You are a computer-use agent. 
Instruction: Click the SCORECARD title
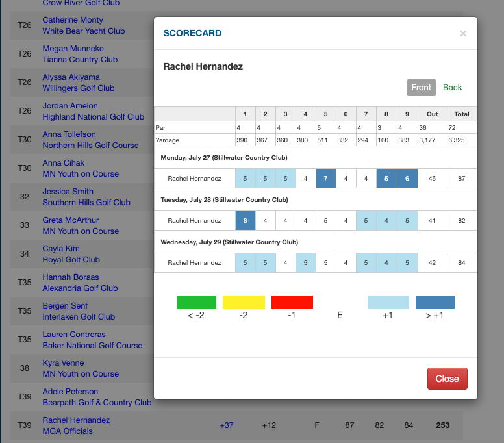click(192, 33)
